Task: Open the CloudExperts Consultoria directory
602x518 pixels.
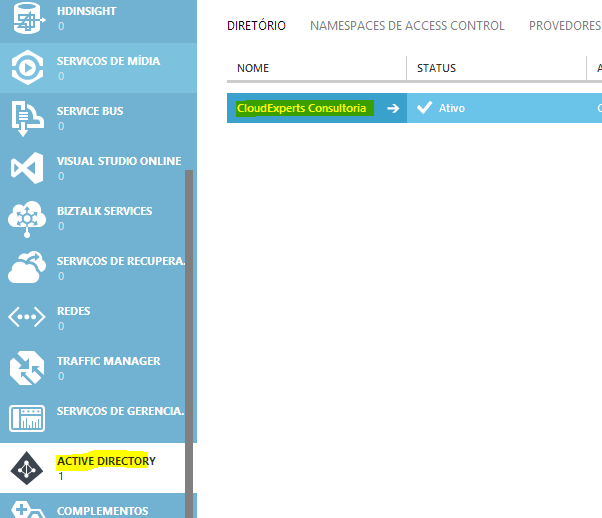Action: click(301, 108)
